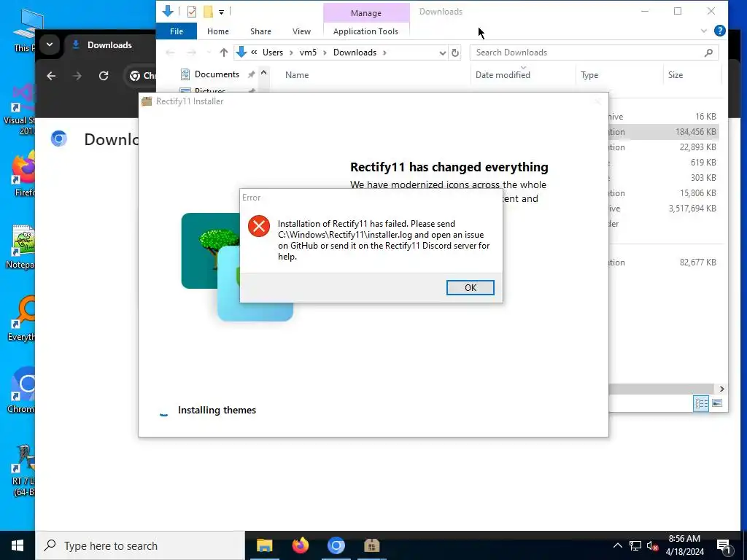Select the Manage contextual tab
This screenshot has width=747, height=560.
click(366, 13)
